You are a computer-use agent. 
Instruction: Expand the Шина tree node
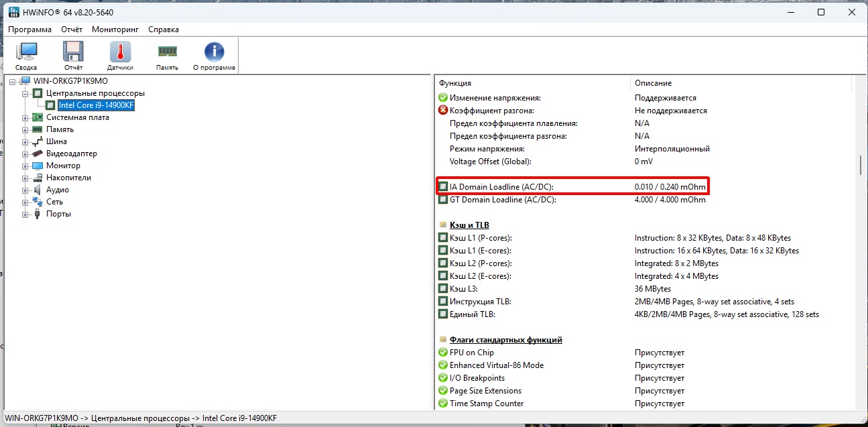tap(25, 141)
